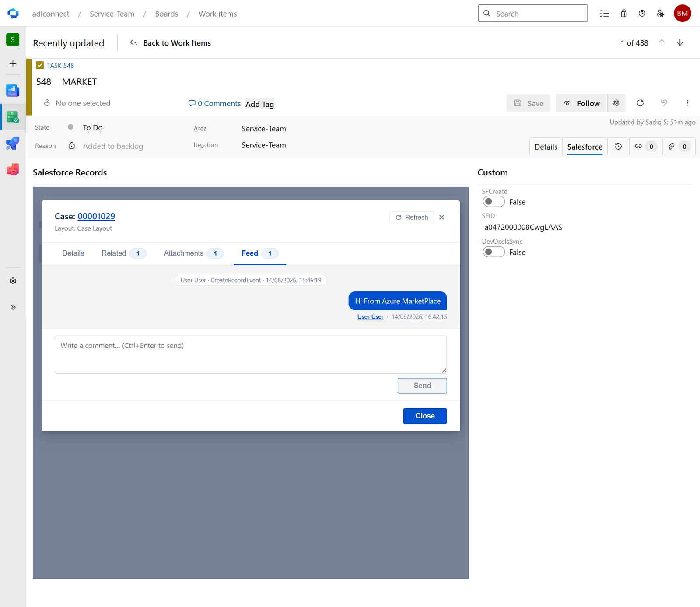Go to previous work item up arrow
The height and width of the screenshot is (607, 700).
(x=662, y=42)
